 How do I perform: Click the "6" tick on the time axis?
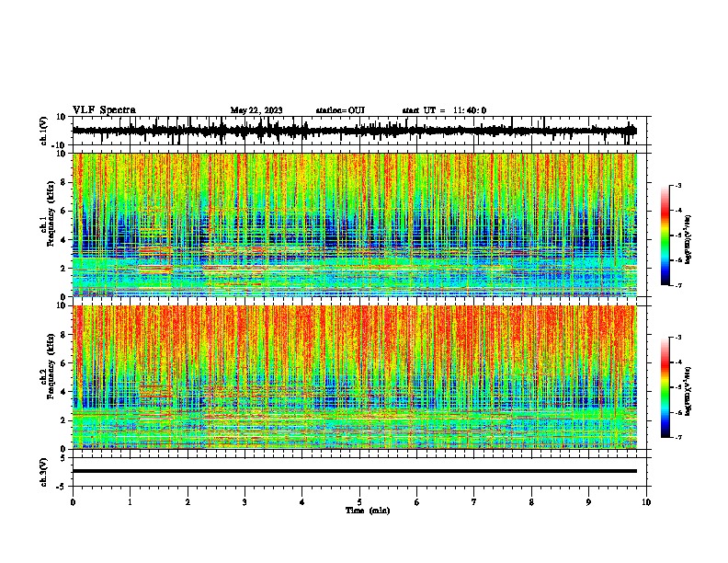[417, 502]
